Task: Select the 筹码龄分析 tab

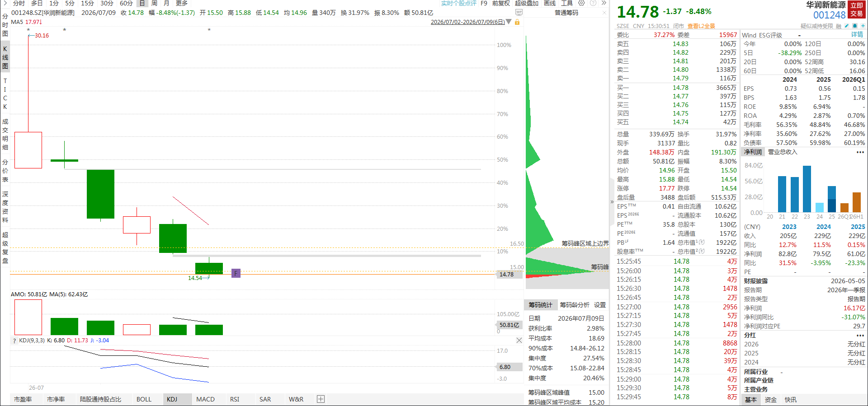Action: click(x=575, y=305)
